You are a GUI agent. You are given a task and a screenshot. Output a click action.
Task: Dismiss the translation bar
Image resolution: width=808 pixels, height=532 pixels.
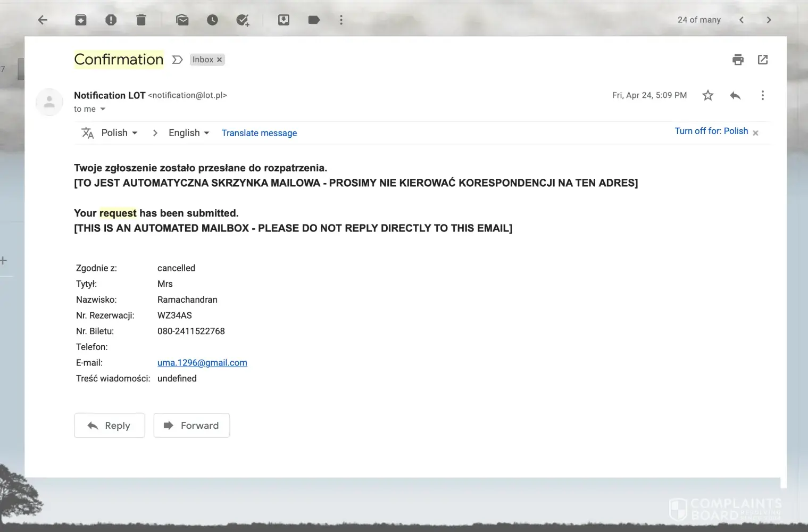[755, 132]
